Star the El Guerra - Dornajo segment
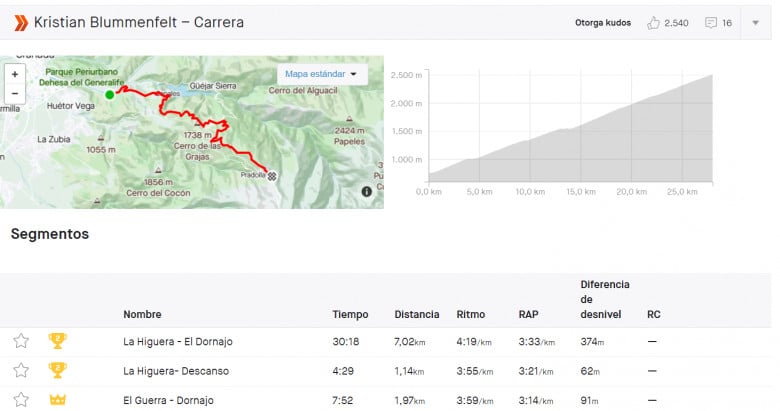780x411 pixels. 21,400
